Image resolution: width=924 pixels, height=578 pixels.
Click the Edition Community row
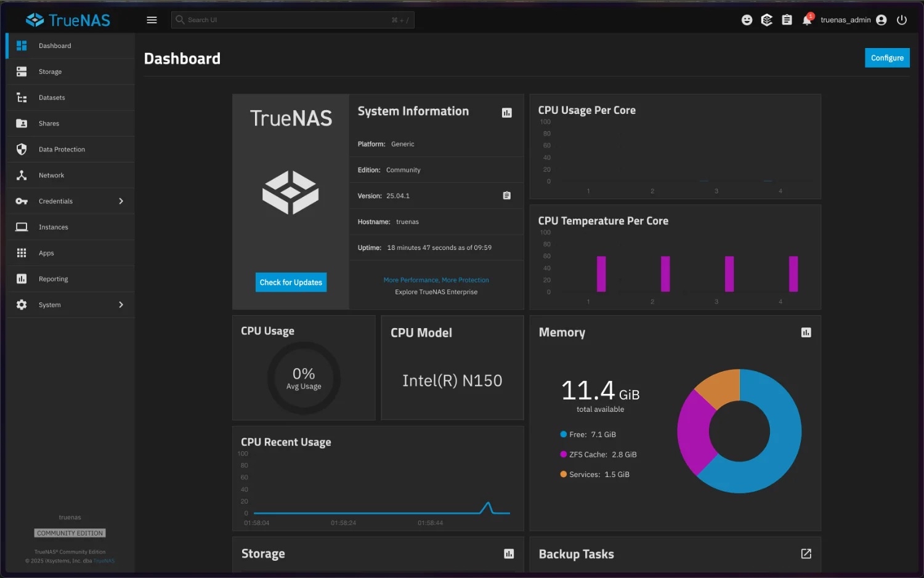436,170
